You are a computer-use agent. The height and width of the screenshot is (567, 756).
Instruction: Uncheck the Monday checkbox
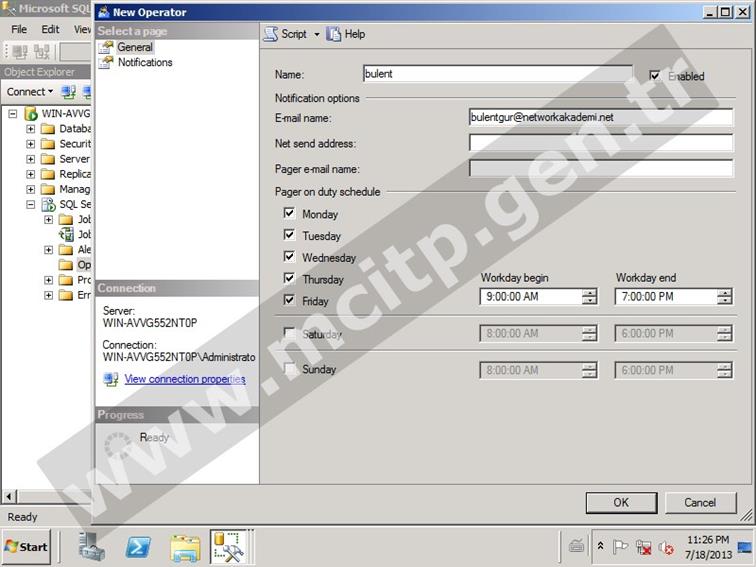[289, 213]
